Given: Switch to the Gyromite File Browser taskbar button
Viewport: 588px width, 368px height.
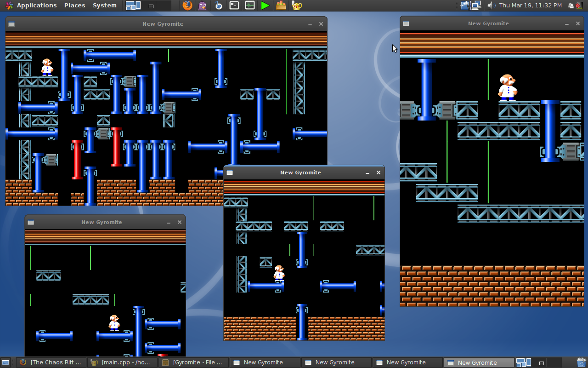Looking at the screenshot, I should pyautogui.click(x=193, y=362).
